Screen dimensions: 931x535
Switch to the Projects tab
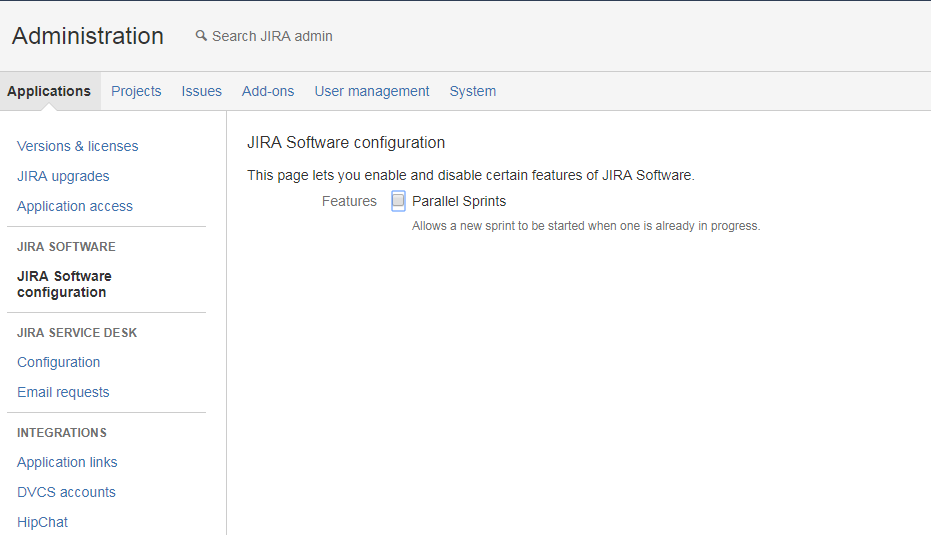click(136, 91)
